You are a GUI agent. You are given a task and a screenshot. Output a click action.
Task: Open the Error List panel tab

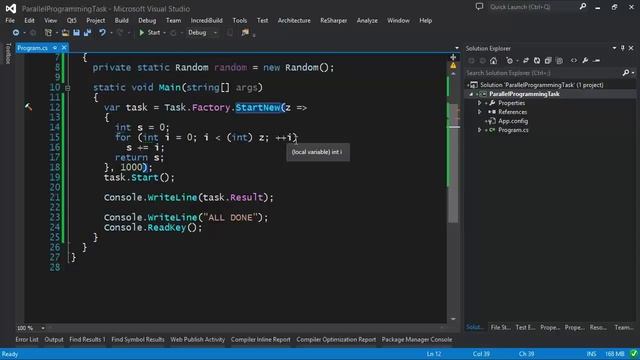27,340
